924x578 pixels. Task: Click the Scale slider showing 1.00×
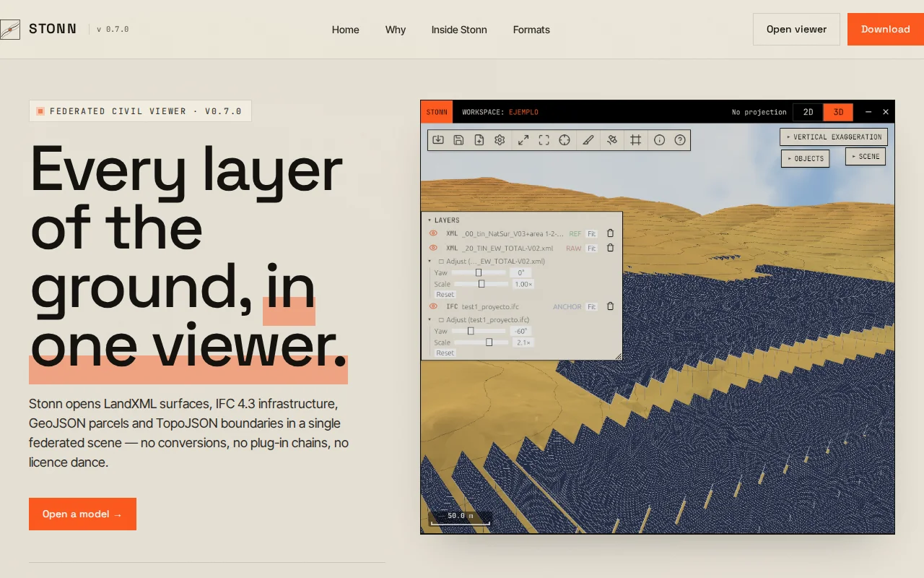[480, 284]
